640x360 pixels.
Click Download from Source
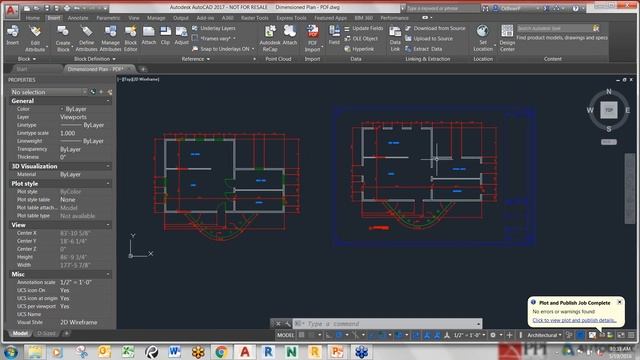point(435,28)
